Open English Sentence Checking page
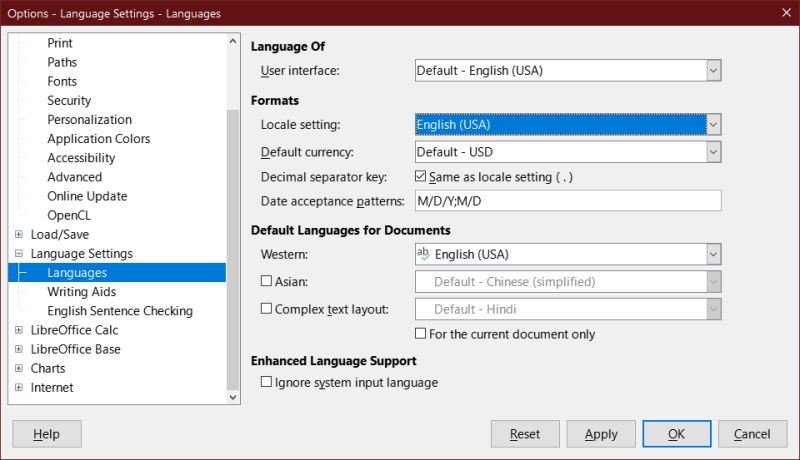The width and height of the screenshot is (800, 460). [x=120, y=311]
